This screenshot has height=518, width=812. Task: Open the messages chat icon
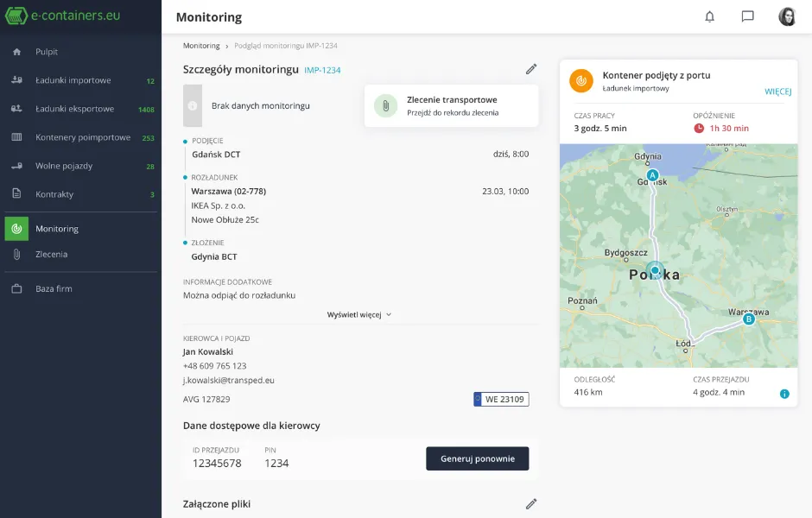(747, 16)
